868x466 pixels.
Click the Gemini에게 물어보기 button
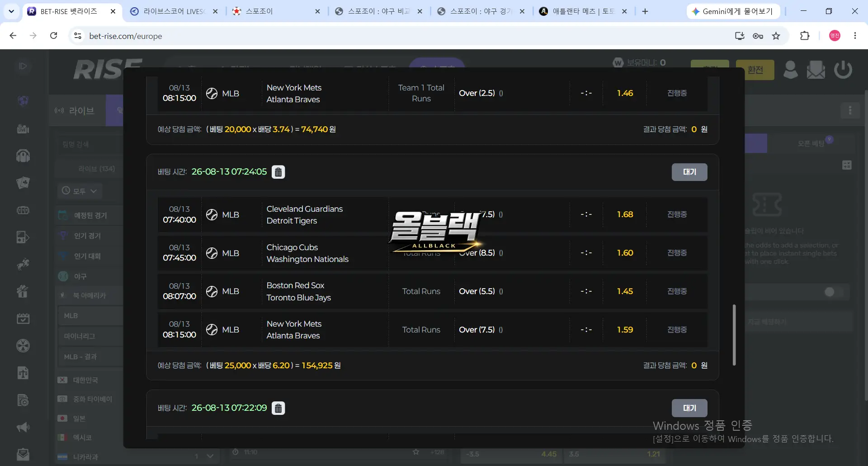[x=733, y=11]
